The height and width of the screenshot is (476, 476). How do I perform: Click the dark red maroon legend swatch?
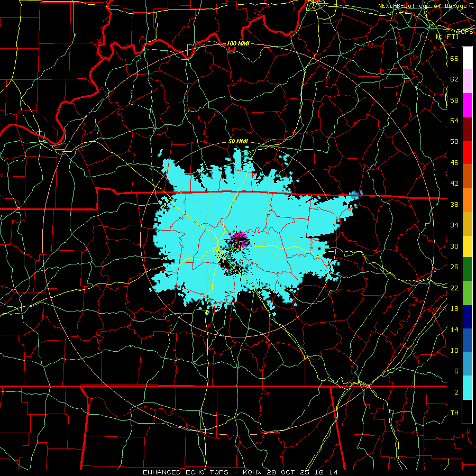tap(467, 129)
